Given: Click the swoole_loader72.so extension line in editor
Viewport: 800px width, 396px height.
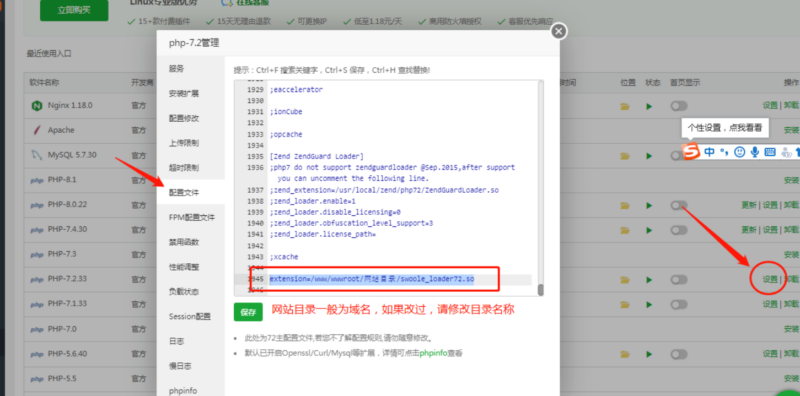Looking at the screenshot, I should [x=372, y=280].
